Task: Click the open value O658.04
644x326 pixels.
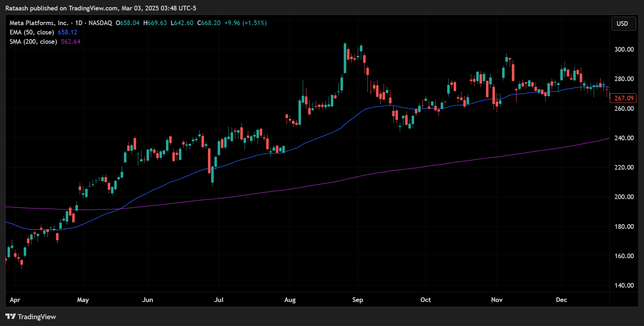Action: [x=128, y=23]
